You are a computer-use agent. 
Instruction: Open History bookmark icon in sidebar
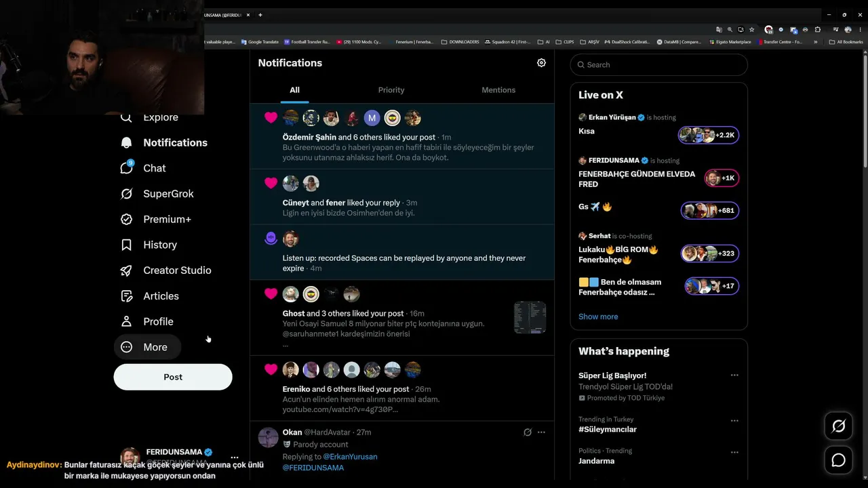126,245
